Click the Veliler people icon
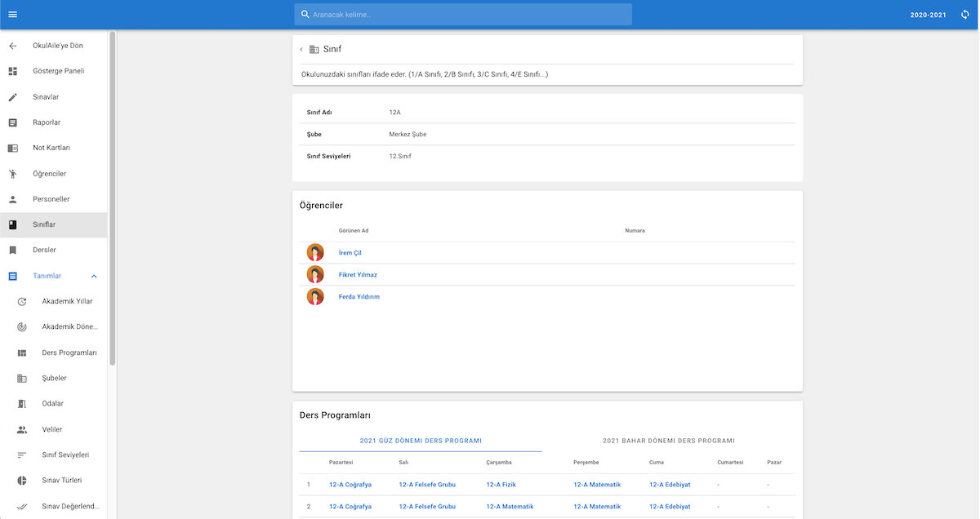The image size is (980, 519). (22, 429)
